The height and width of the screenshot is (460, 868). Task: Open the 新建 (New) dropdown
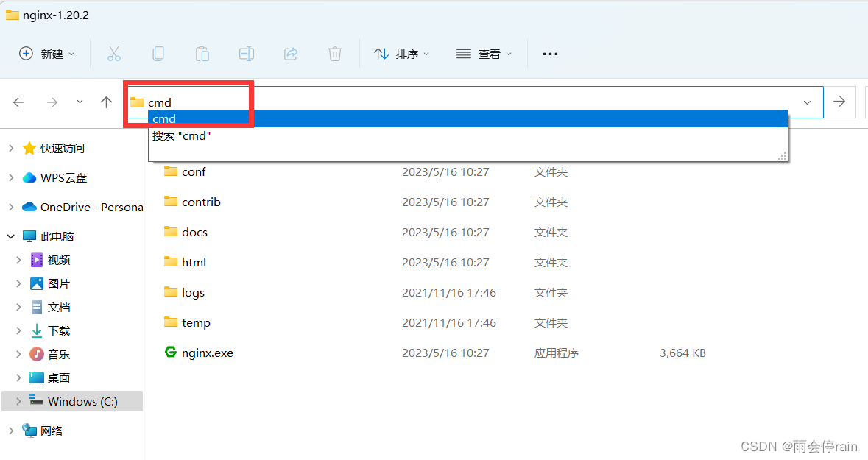(x=46, y=54)
